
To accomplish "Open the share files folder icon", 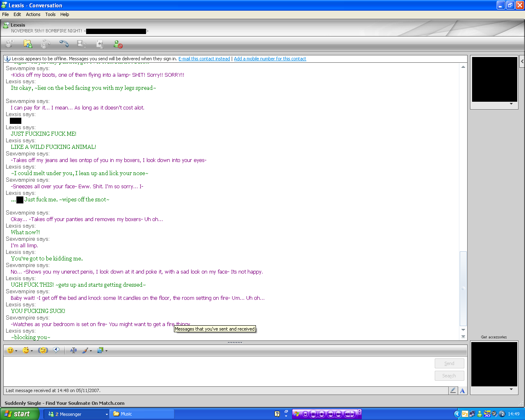I will pyautogui.click(x=27, y=43).
